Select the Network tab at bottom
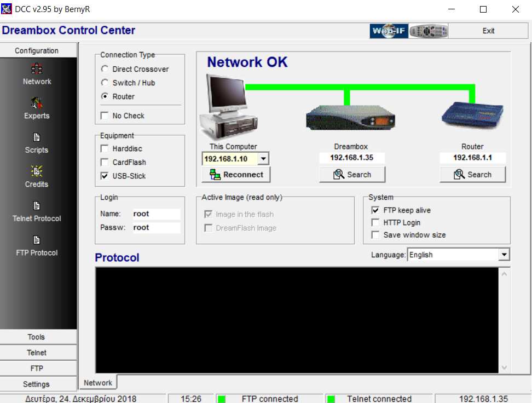The height and width of the screenshot is (403, 532). pyautogui.click(x=98, y=383)
